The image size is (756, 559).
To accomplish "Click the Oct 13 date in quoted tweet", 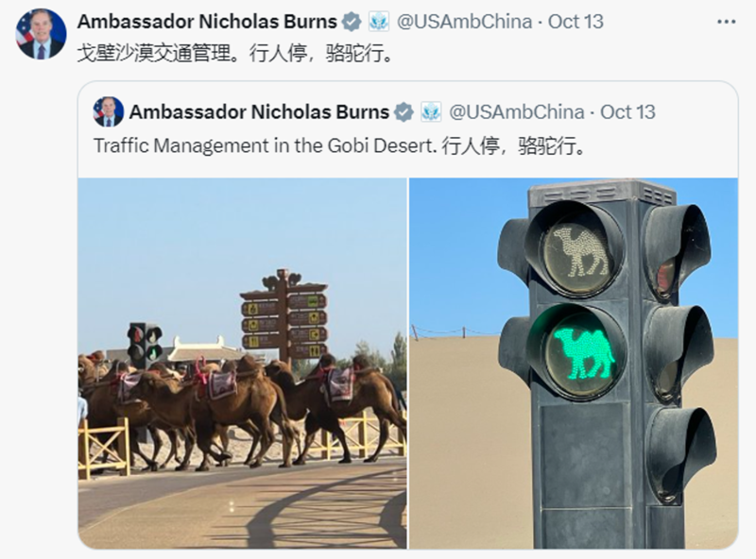I will (x=627, y=112).
